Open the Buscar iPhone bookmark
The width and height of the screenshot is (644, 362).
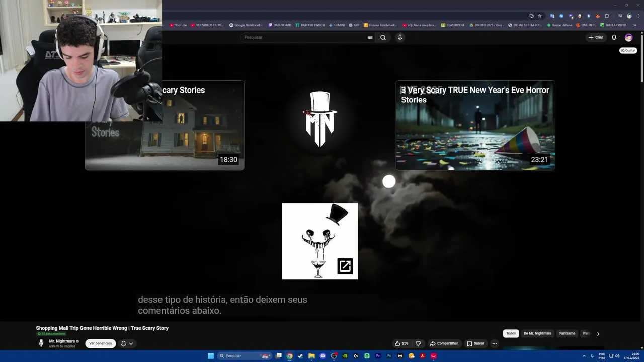coord(559,25)
